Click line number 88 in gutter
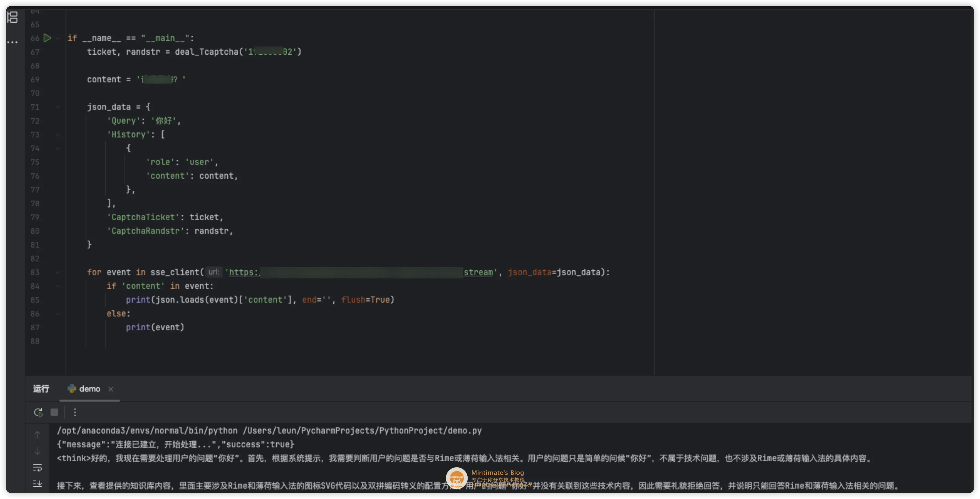This screenshot has width=980, height=499. 35,341
